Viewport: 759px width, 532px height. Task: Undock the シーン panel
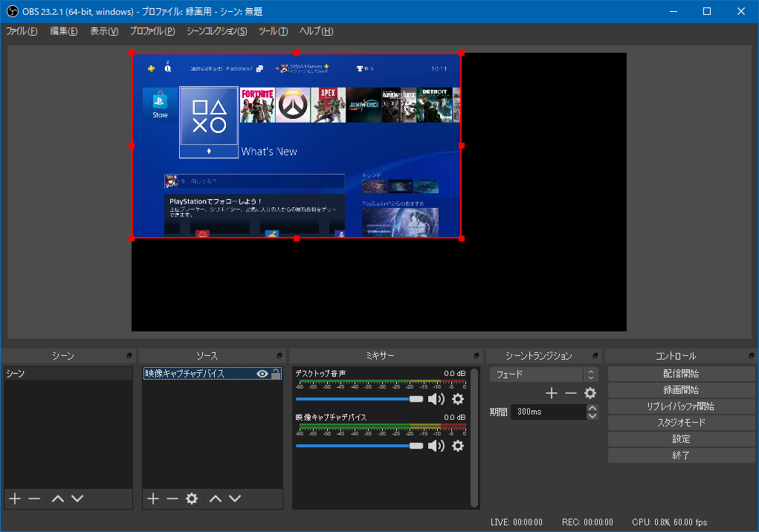click(x=129, y=355)
